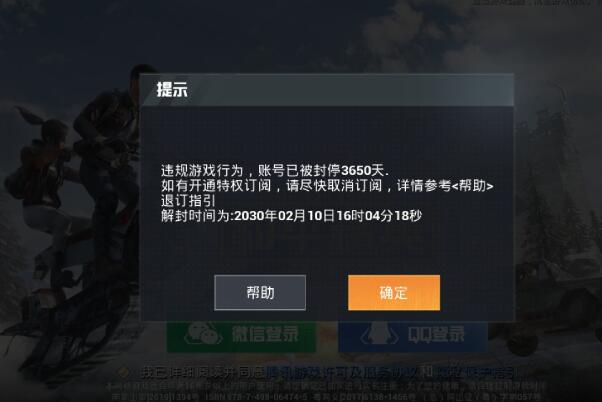Image resolution: width=602 pixels, height=402 pixels.
Task: Click the 退订指引 text line
Action: click(x=188, y=201)
